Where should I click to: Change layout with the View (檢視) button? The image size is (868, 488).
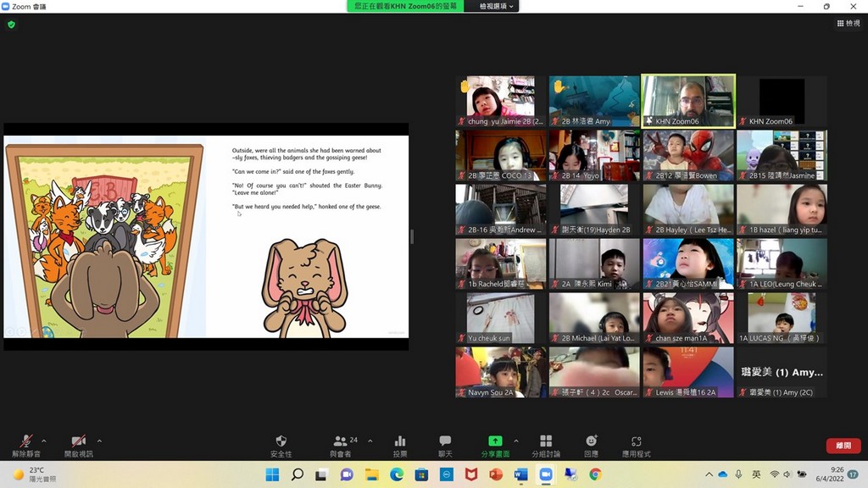pyautogui.click(x=849, y=23)
